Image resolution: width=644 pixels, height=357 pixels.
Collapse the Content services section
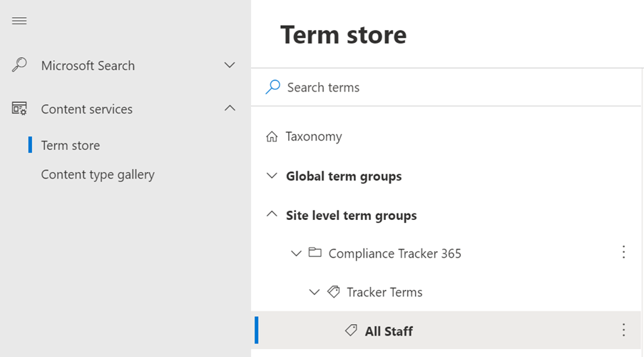click(x=230, y=109)
